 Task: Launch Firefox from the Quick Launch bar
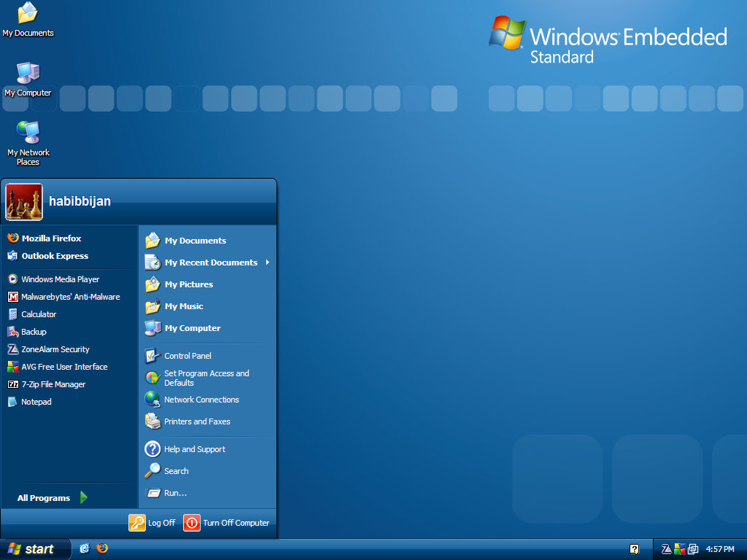pyautogui.click(x=102, y=548)
